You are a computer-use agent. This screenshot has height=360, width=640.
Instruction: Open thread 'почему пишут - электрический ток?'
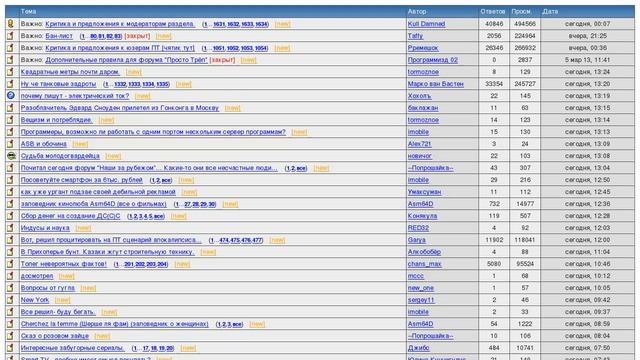click(75, 96)
